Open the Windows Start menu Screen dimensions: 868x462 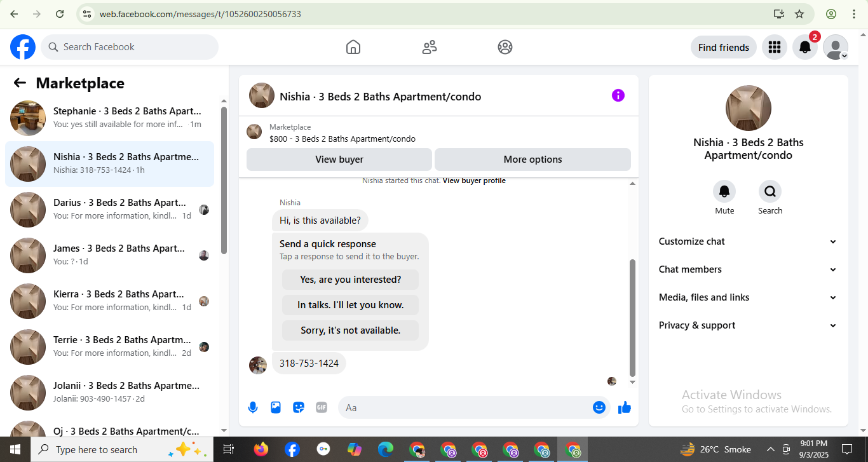coord(15,449)
